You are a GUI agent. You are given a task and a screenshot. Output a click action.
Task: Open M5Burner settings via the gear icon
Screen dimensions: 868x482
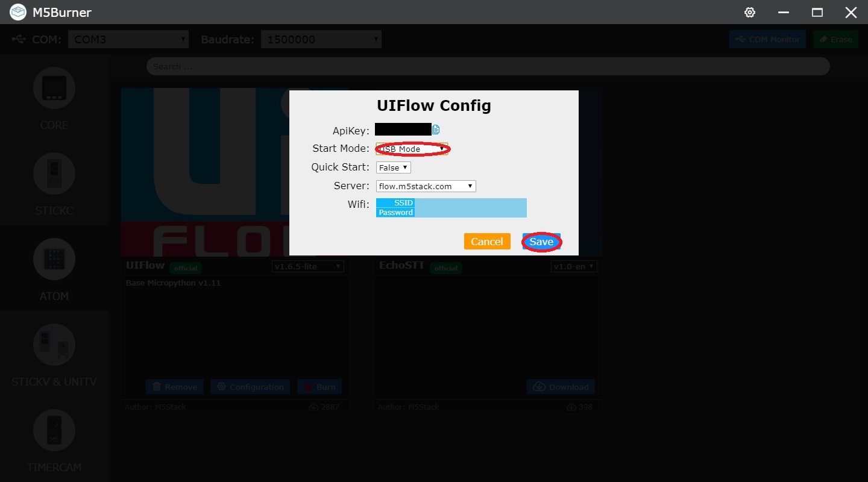click(x=749, y=12)
